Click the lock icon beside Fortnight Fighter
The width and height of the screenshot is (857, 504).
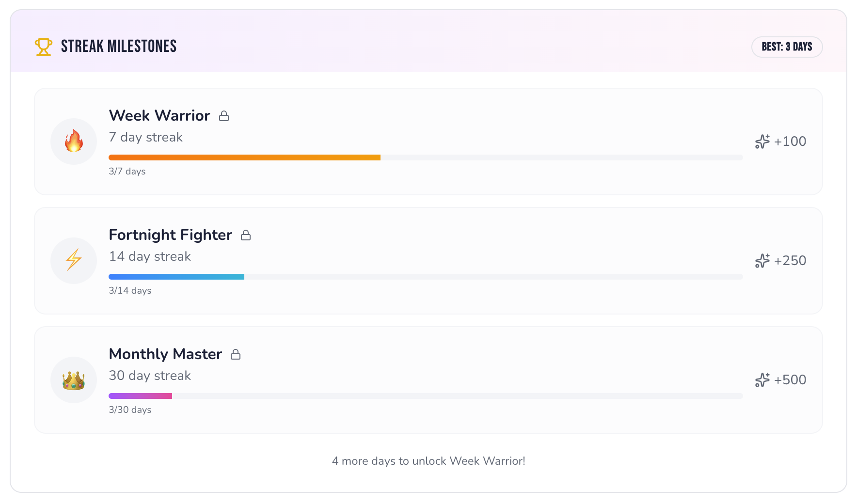point(246,235)
